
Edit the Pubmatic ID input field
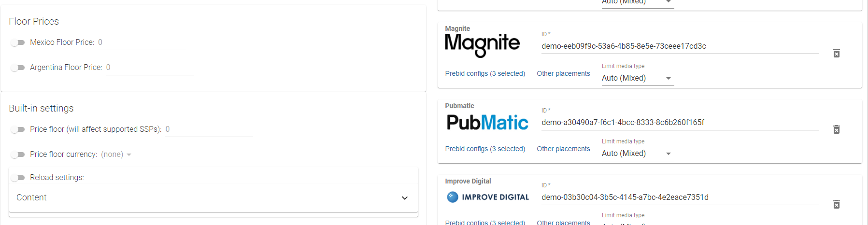(680, 123)
